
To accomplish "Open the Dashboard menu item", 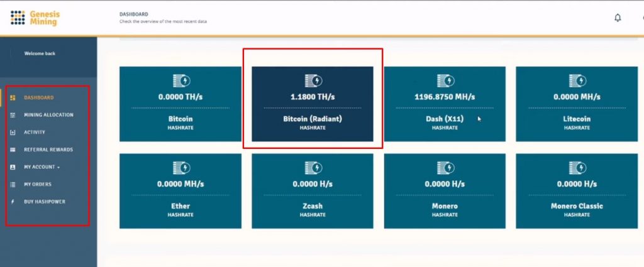I will click(38, 97).
